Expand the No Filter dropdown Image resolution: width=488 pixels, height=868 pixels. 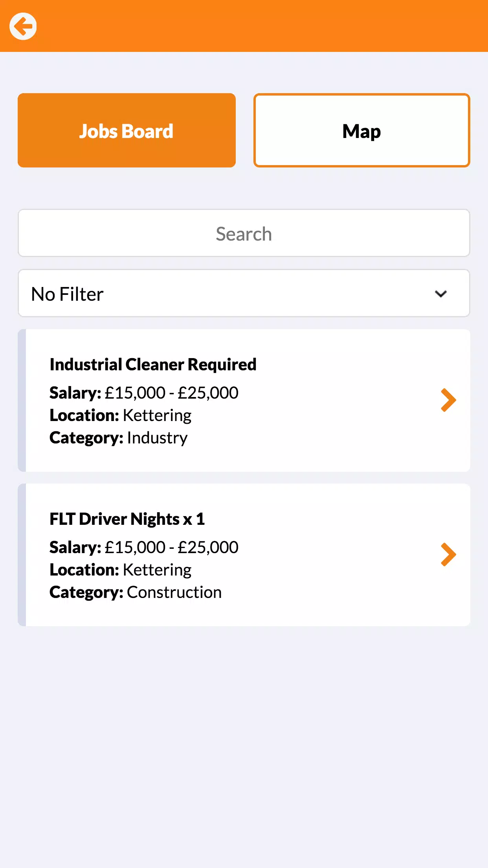(244, 293)
